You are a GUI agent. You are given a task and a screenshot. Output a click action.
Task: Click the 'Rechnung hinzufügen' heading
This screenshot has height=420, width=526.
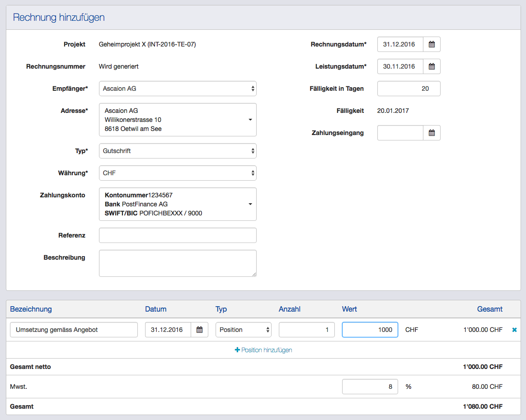[x=59, y=17]
